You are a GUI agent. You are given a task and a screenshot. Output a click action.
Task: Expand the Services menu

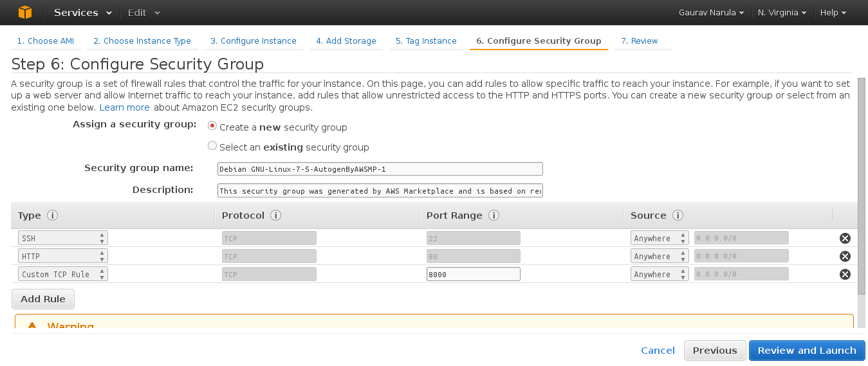point(82,12)
